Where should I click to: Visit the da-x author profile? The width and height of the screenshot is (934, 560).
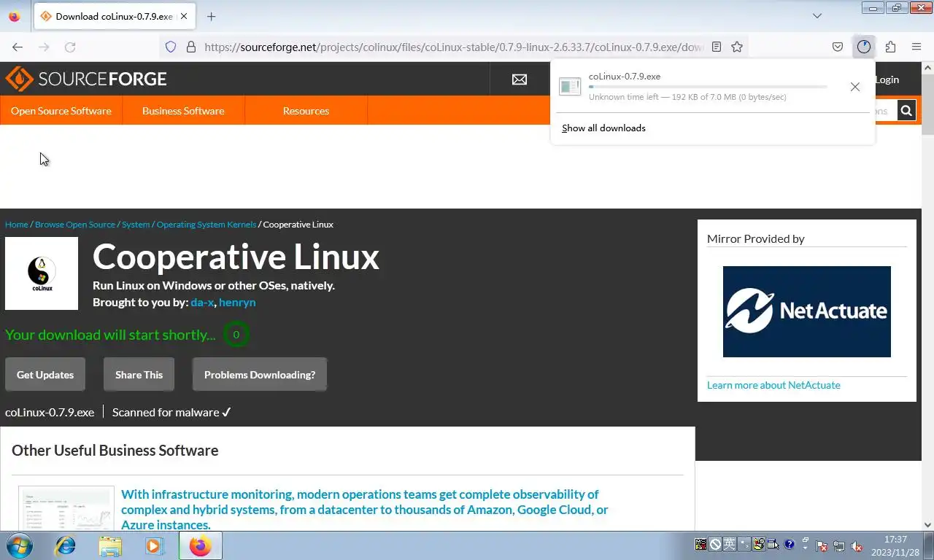[x=202, y=302]
